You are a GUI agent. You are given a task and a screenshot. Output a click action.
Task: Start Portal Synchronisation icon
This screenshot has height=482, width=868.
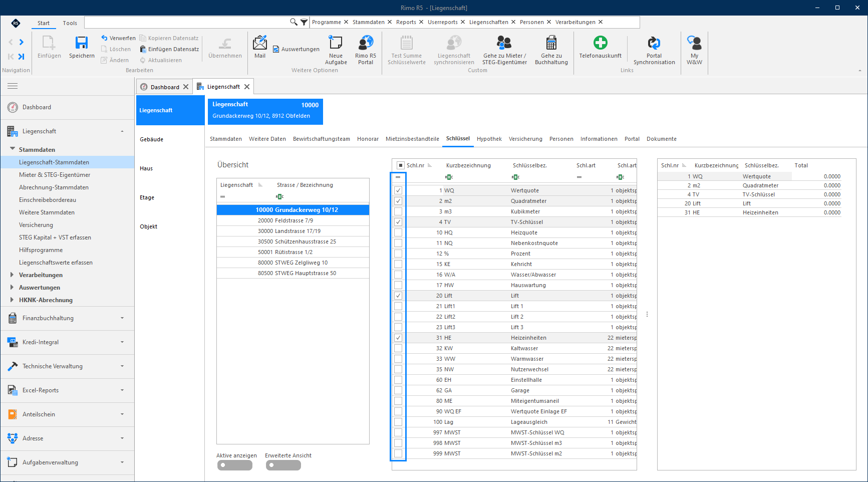[654, 43]
